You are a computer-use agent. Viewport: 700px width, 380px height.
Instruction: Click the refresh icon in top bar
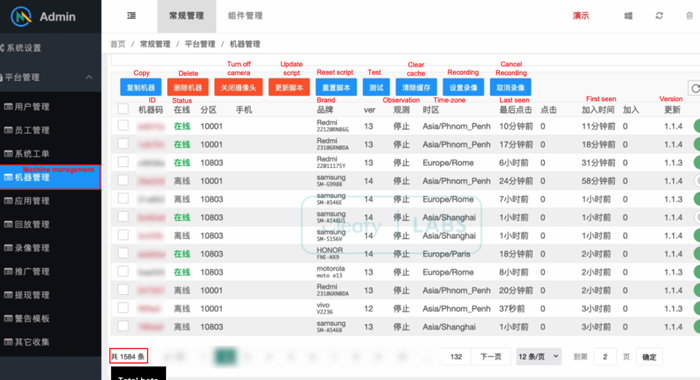coord(659,16)
